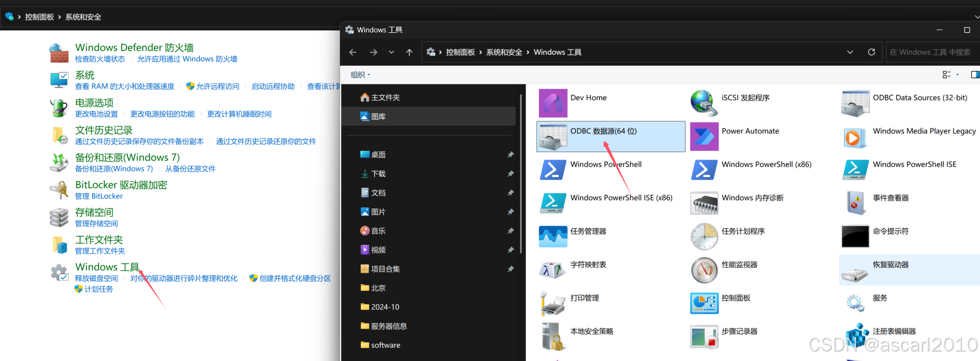980x361 pixels.
Task: Open 事件查看器 icon
Action: [855, 203]
